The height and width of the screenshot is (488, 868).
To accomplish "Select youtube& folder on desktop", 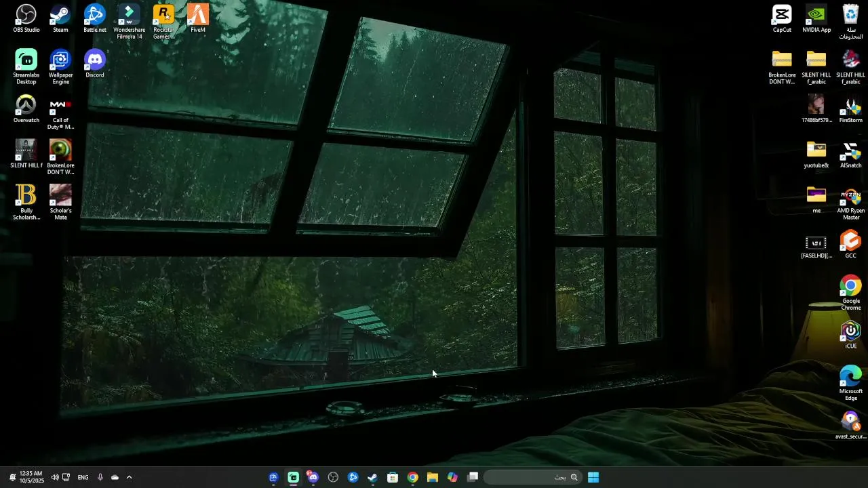I will (x=816, y=154).
